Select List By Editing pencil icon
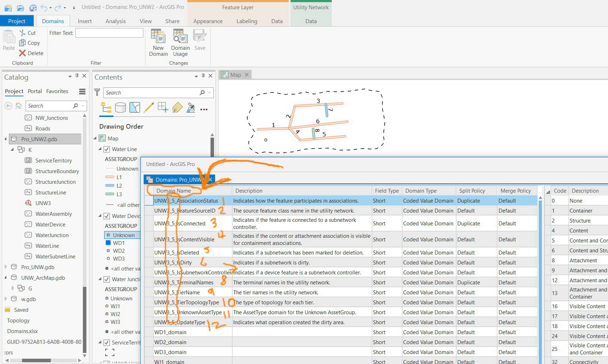Viewport: 608px width, 364px height. coord(149,107)
